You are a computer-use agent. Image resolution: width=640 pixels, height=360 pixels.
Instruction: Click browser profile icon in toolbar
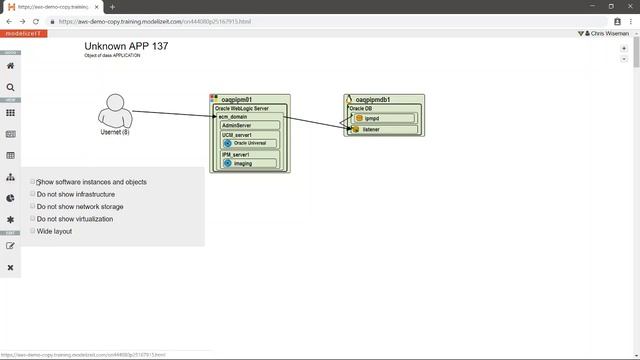click(x=617, y=22)
